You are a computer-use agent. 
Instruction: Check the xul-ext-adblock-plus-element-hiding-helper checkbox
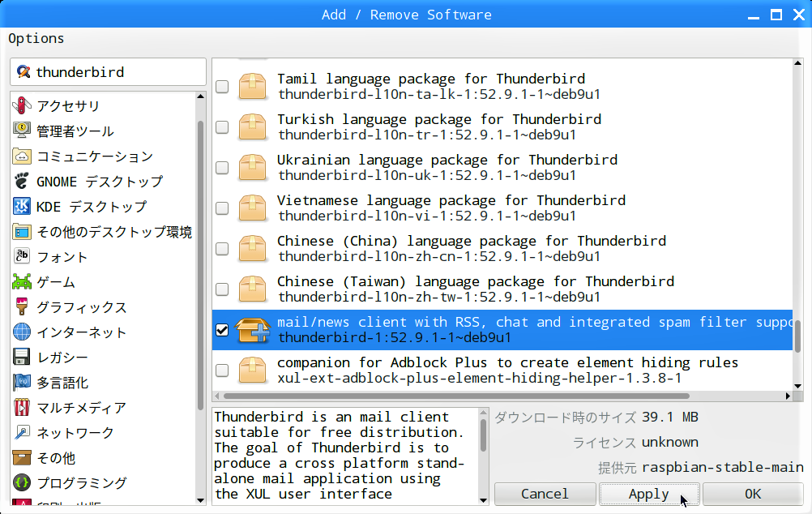point(222,371)
